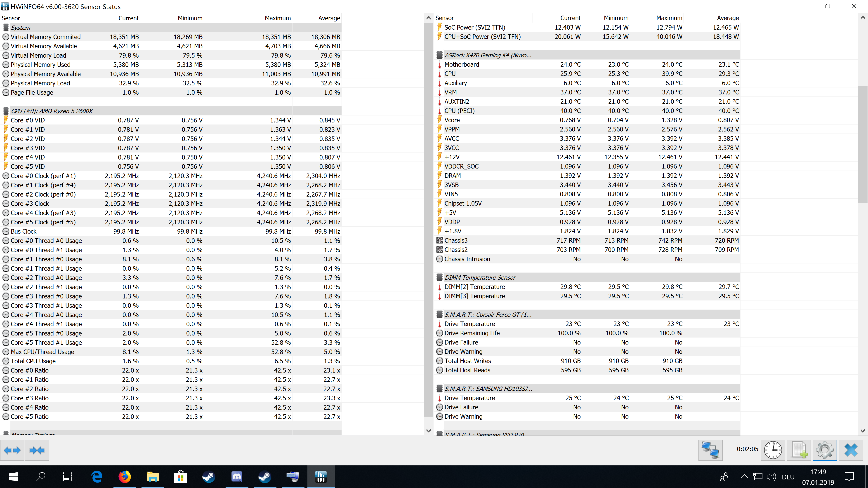868x488 pixels.
Task: Select the DIMM Temperature Sensor group header
Action: pos(480,277)
